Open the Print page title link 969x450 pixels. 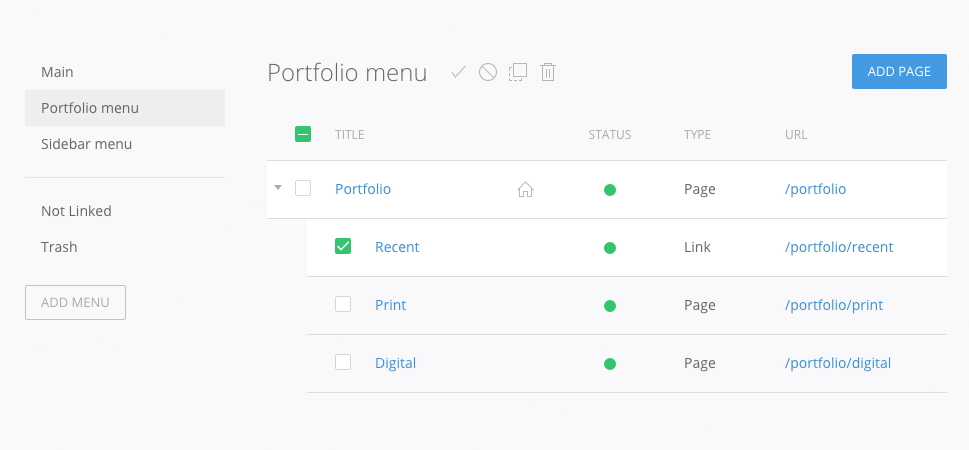pyautogui.click(x=390, y=305)
